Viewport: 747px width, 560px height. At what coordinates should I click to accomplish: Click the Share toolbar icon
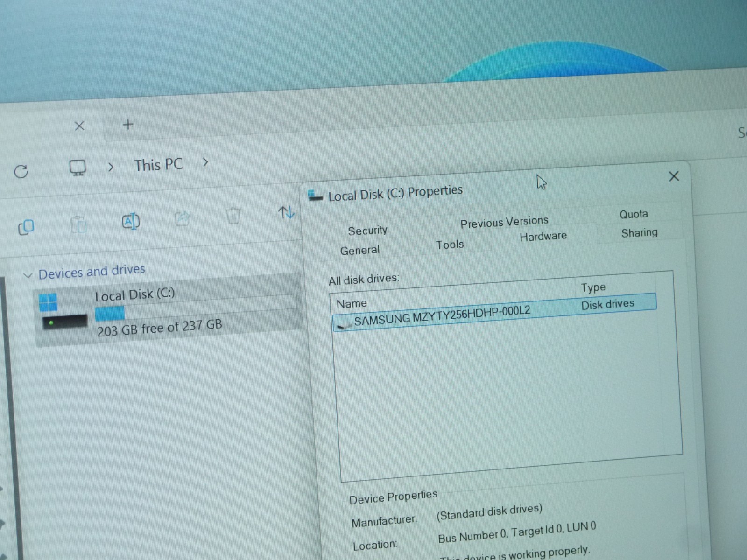[x=182, y=218]
